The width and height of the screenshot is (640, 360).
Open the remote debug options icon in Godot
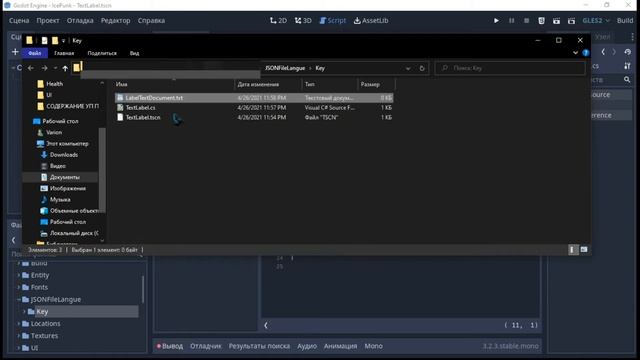point(541,20)
